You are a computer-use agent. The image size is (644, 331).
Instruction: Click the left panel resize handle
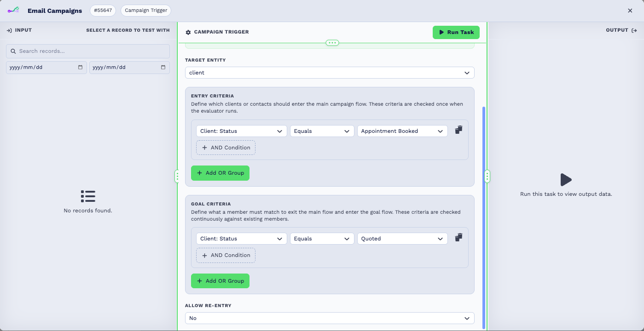(x=177, y=176)
